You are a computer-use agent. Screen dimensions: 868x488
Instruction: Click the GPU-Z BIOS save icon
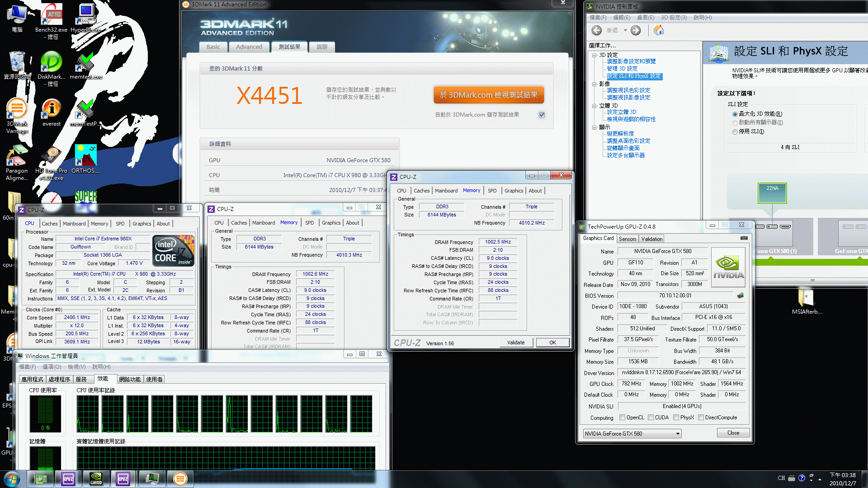(x=741, y=296)
